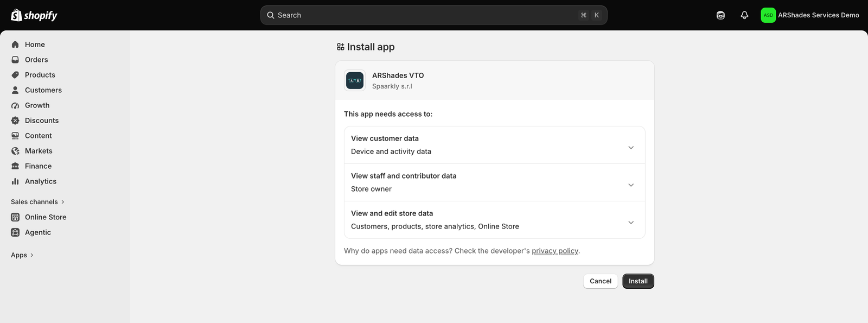Click the search magnifier icon
The width and height of the screenshot is (868, 323).
coord(271,15)
